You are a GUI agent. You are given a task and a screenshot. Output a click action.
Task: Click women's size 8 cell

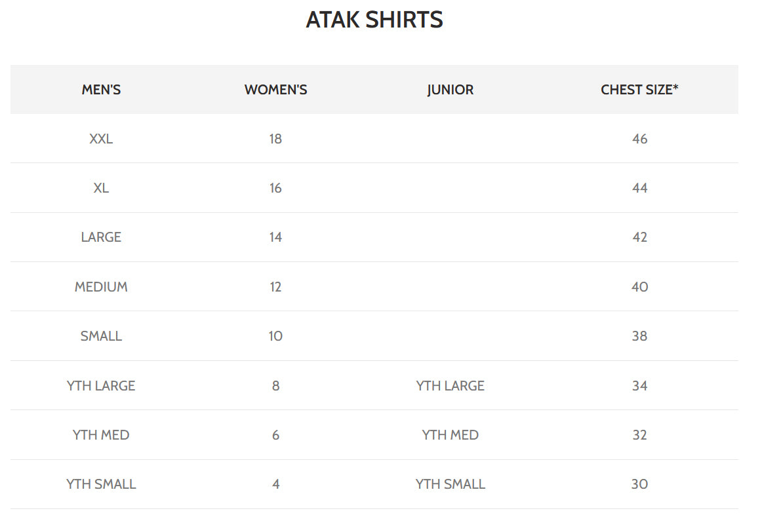(275, 386)
